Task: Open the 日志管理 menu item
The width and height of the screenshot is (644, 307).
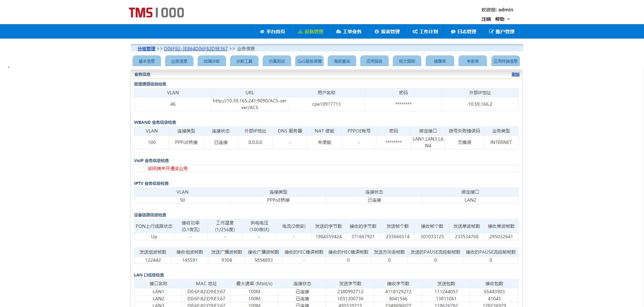Action: click(x=464, y=32)
